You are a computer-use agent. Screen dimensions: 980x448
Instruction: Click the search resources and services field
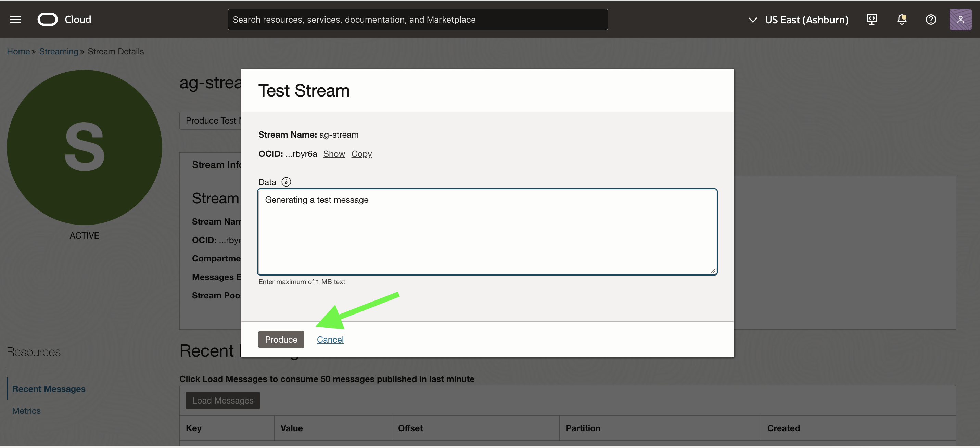[417, 20]
